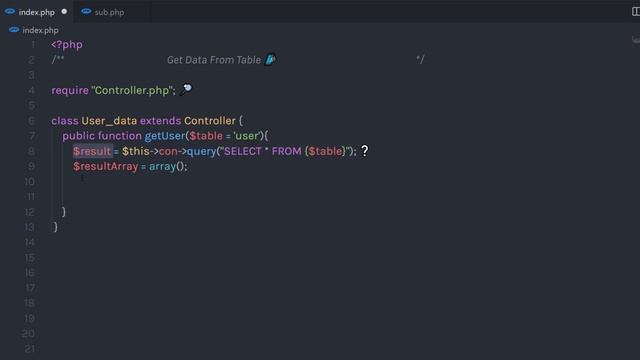Click the $table parameter in getUser

tap(206, 136)
